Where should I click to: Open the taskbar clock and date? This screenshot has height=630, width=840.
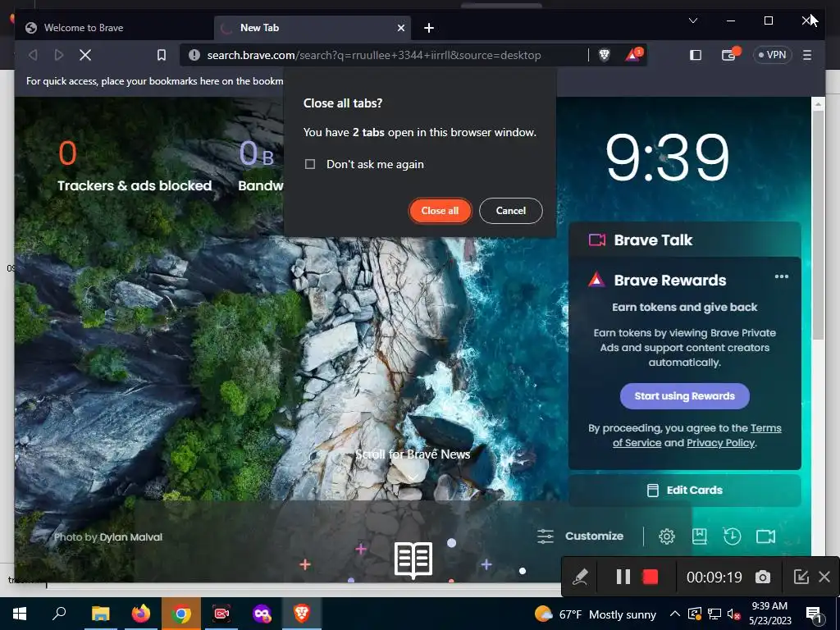point(769,614)
